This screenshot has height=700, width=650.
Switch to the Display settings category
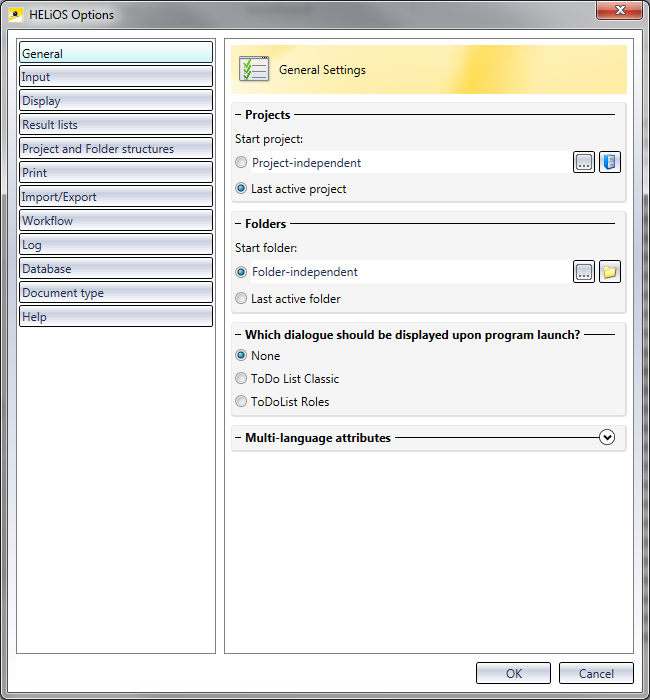[116, 100]
